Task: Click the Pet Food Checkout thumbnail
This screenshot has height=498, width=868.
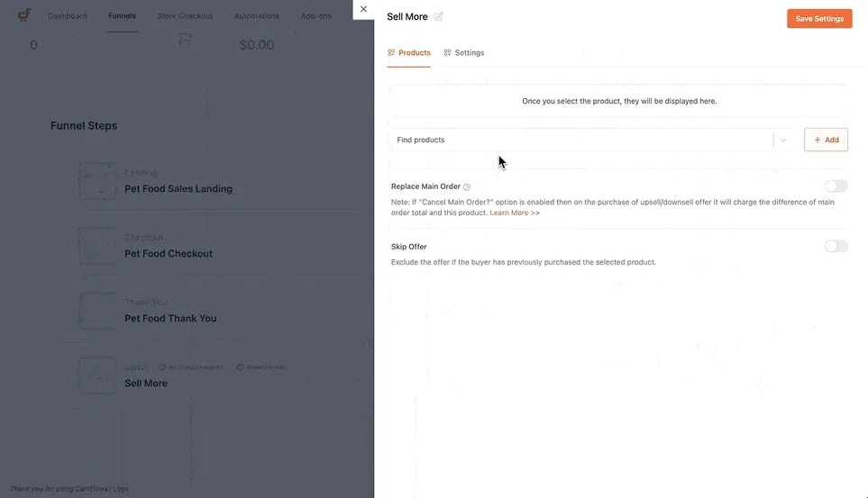Action: click(97, 246)
